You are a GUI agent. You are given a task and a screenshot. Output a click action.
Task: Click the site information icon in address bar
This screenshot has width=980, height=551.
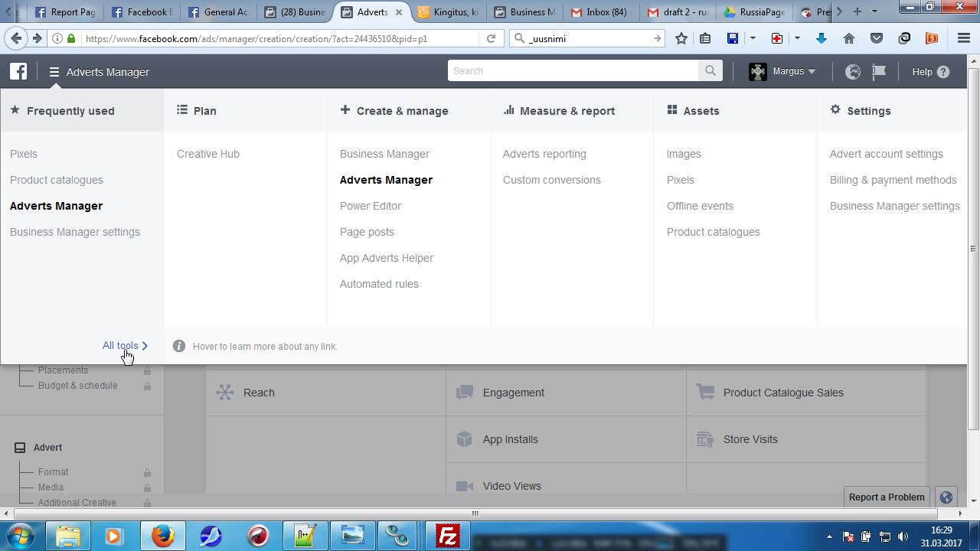coord(58,38)
